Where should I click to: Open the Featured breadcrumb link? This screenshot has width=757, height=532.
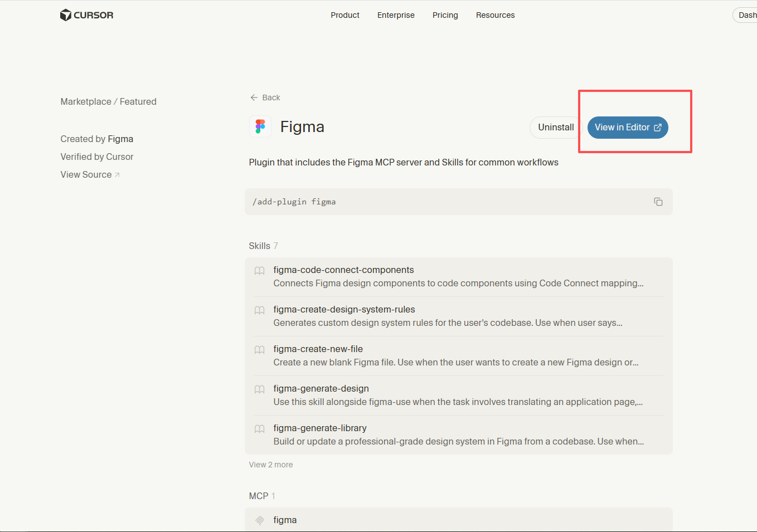(138, 101)
